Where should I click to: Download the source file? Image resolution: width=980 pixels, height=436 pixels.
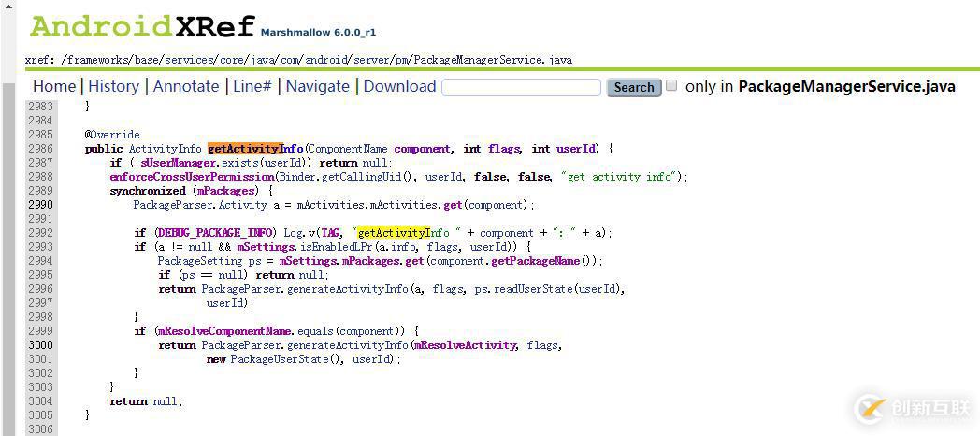pyautogui.click(x=399, y=86)
